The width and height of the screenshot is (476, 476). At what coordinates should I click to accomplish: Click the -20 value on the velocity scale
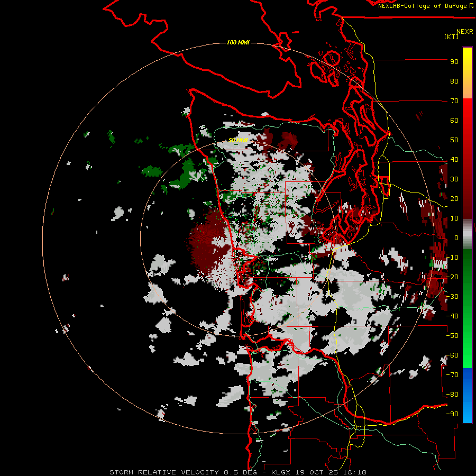tap(452, 277)
